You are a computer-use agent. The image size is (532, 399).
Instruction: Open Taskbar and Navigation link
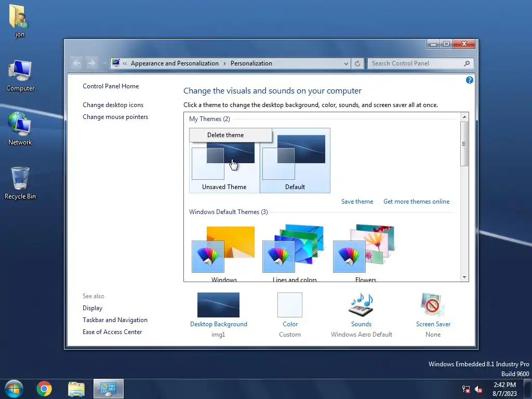point(115,320)
